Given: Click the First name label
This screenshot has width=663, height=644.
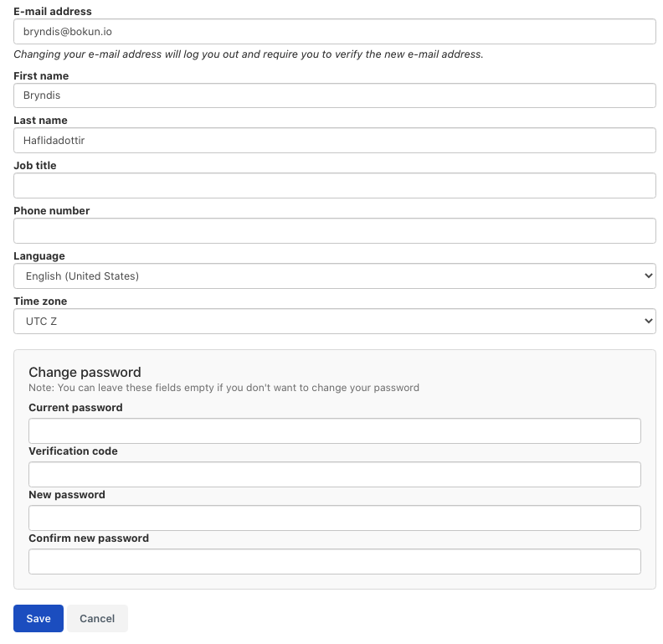Looking at the screenshot, I should point(41,75).
